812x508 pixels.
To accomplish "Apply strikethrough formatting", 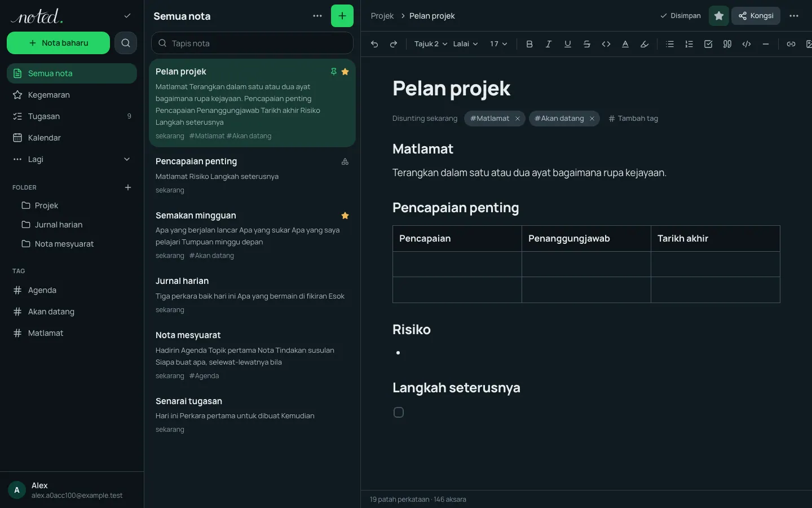I will [x=587, y=44].
